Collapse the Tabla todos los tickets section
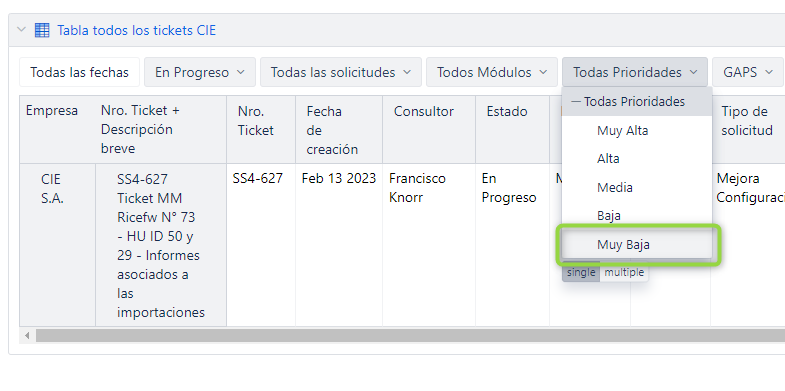The width and height of the screenshot is (785, 391). point(21,30)
